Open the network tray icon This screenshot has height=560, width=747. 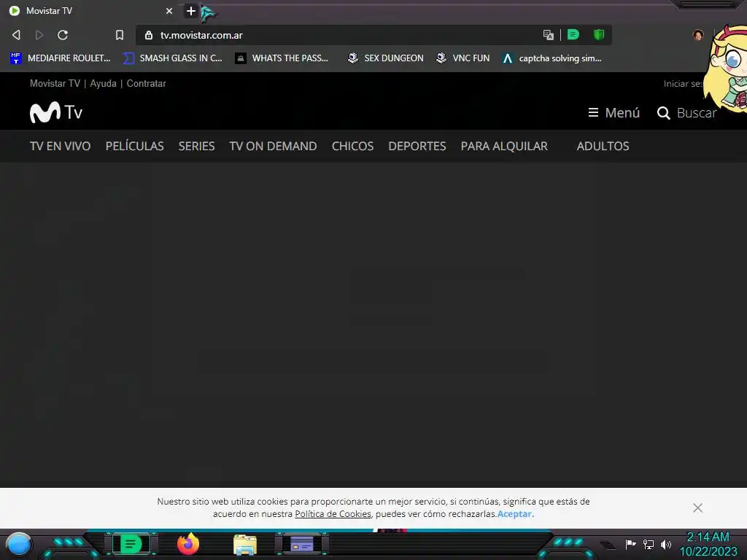(649, 544)
